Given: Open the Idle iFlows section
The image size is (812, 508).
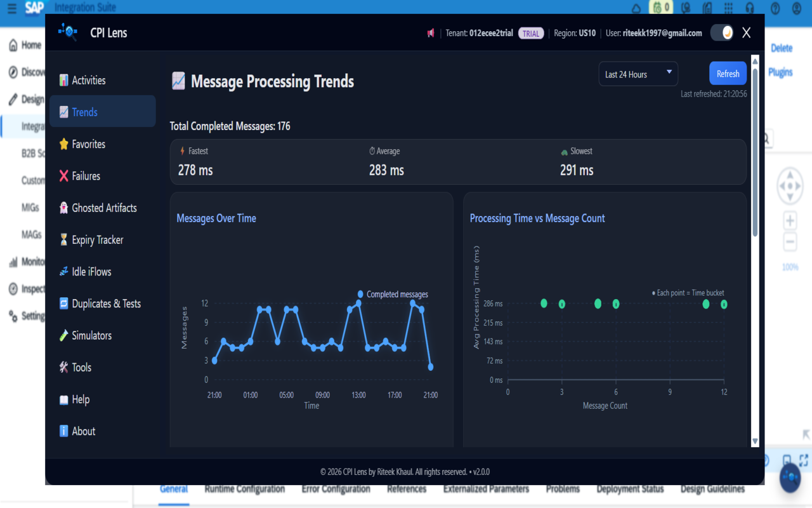Looking at the screenshot, I should [91, 271].
